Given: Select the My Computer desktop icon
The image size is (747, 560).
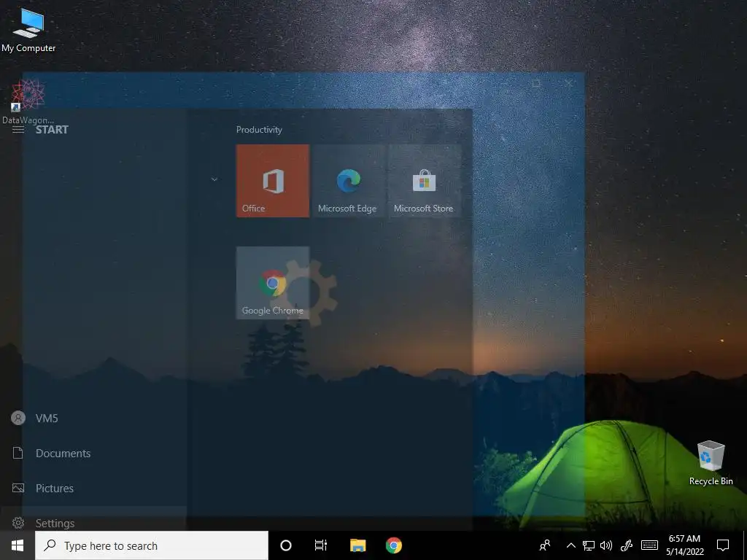Looking at the screenshot, I should coord(28,29).
